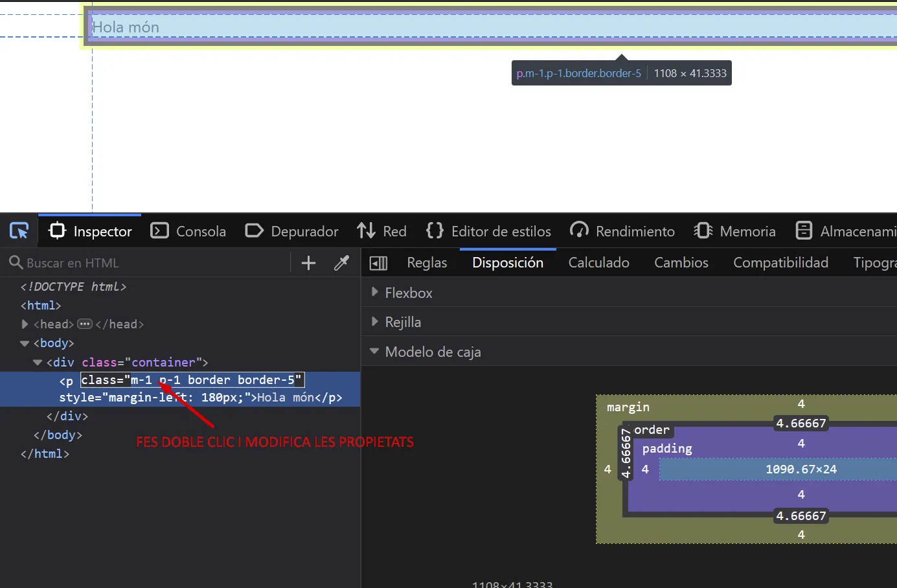Click the Buscar en HTML search field
The width and height of the screenshot is (897, 588).
click(149, 263)
